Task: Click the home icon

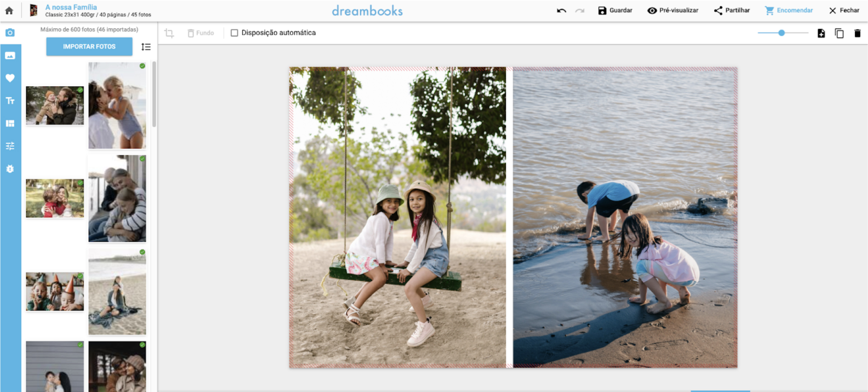Action: (x=9, y=10)
